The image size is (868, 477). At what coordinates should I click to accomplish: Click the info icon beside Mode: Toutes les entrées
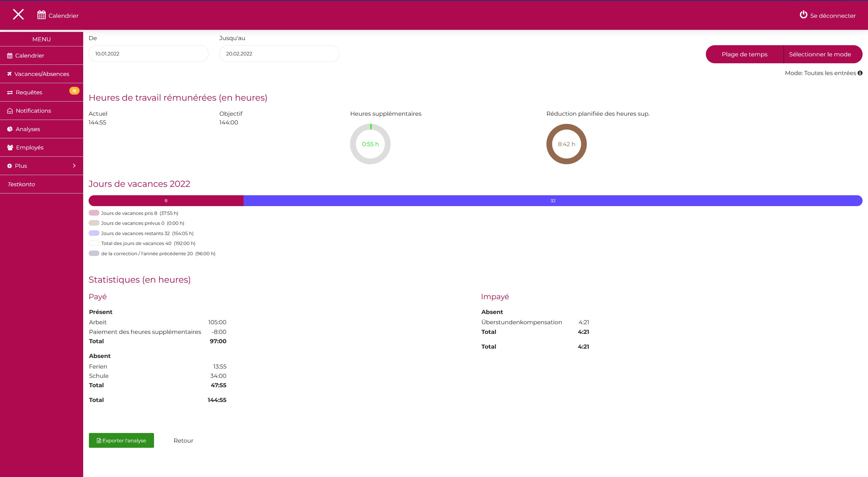pos(860,73)
